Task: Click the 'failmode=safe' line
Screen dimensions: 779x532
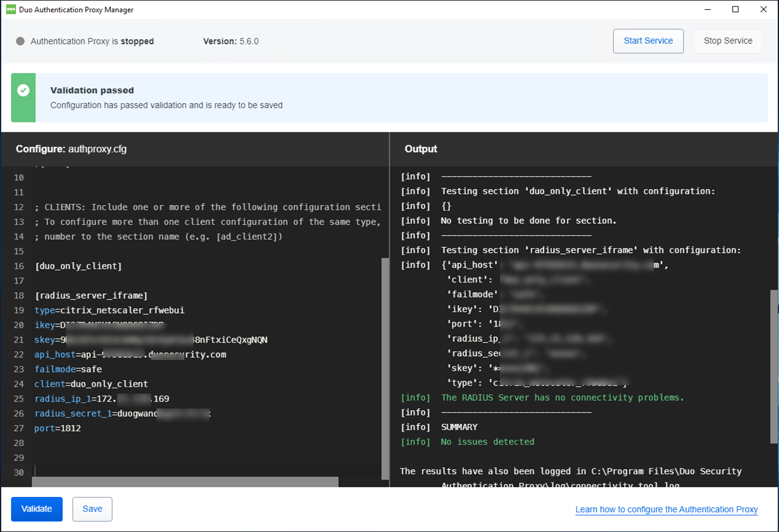Action: (68, 370)
